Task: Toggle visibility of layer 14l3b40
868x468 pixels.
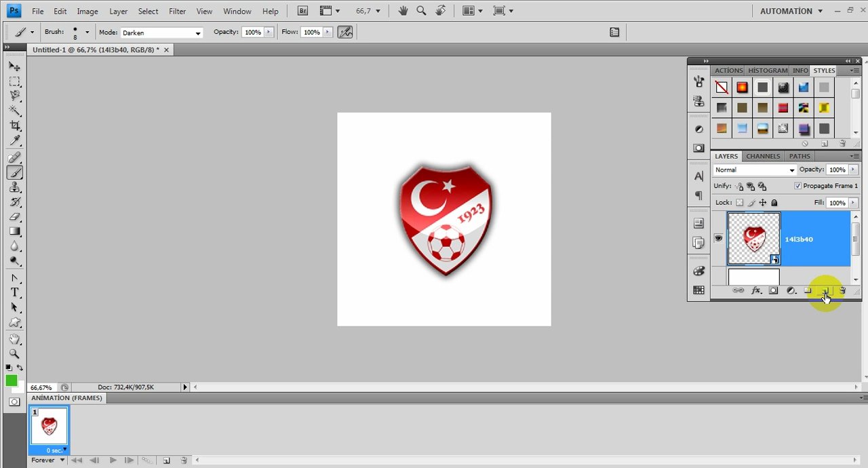Action: click(x=718, y=238)
